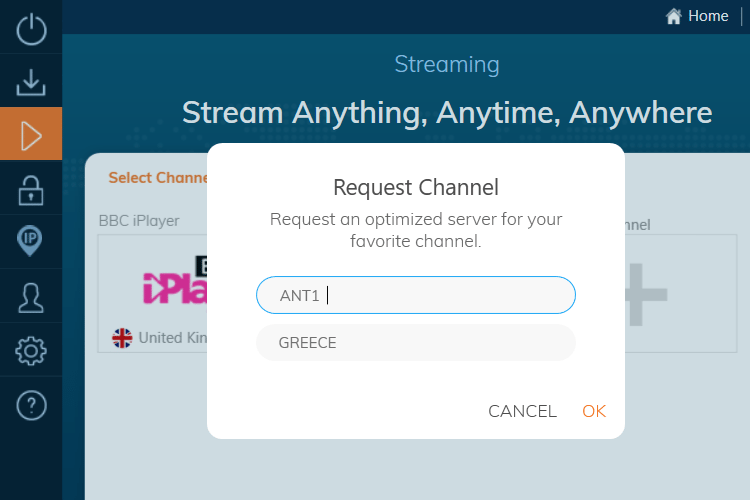750x500 pixels.
Task: Click the power connect icon in sidebar
Action: [x=31, y=29]
